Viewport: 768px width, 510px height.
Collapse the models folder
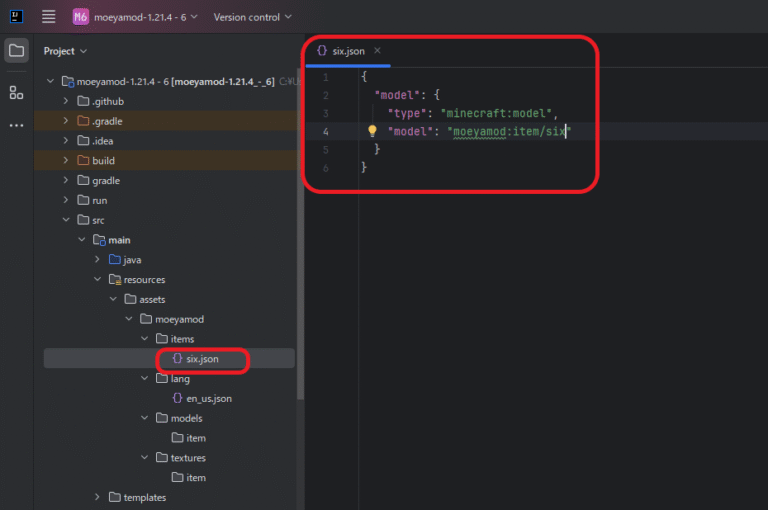[144, 418]
